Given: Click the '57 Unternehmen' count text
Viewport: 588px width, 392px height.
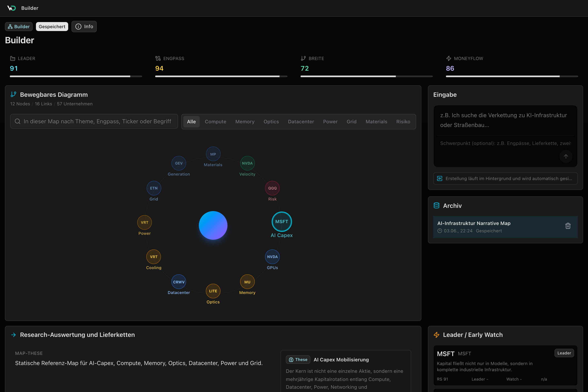Looking at the screenshot, I should (x=75, y=104).
